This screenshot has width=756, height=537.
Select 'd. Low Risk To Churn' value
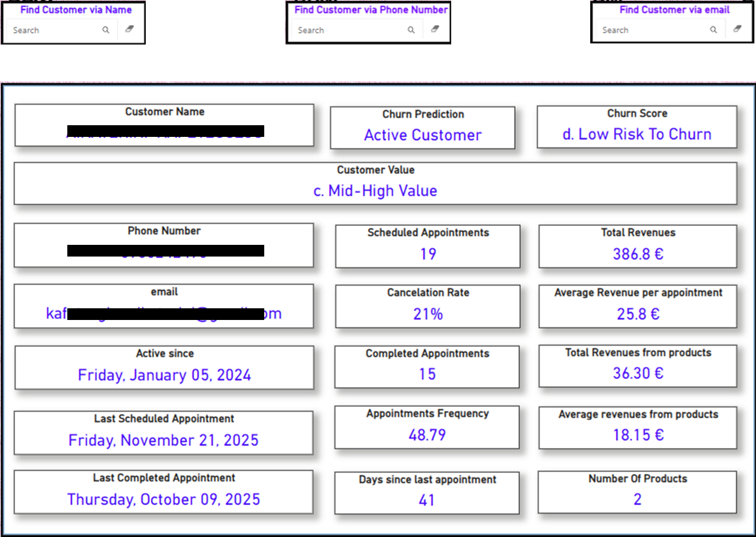click(x=637, y=134)
